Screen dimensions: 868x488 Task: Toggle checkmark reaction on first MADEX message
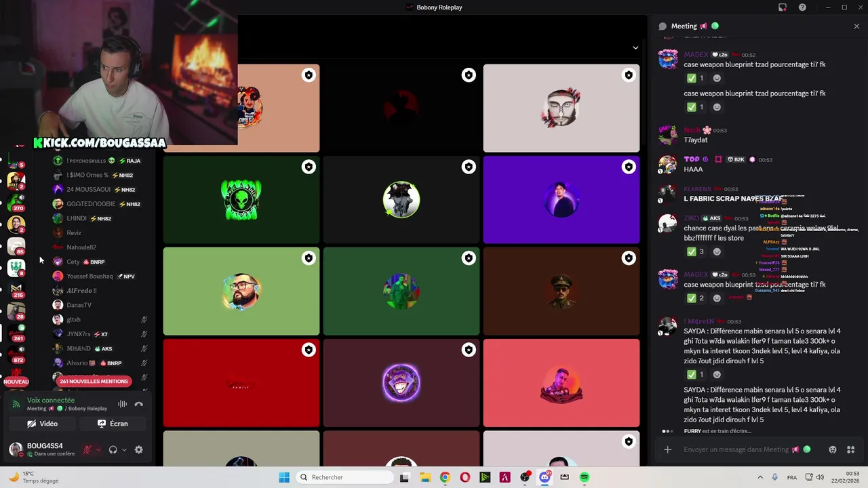point(696,78)
